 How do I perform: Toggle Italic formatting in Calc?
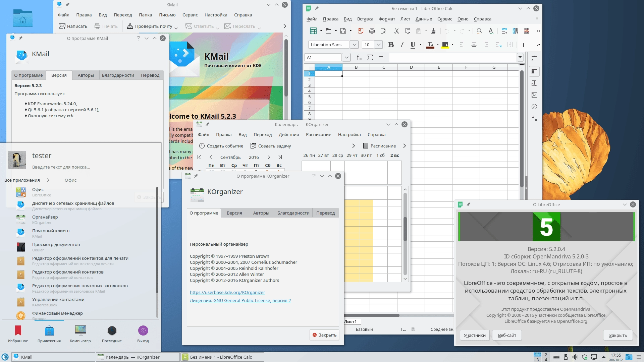coord(402,45)
